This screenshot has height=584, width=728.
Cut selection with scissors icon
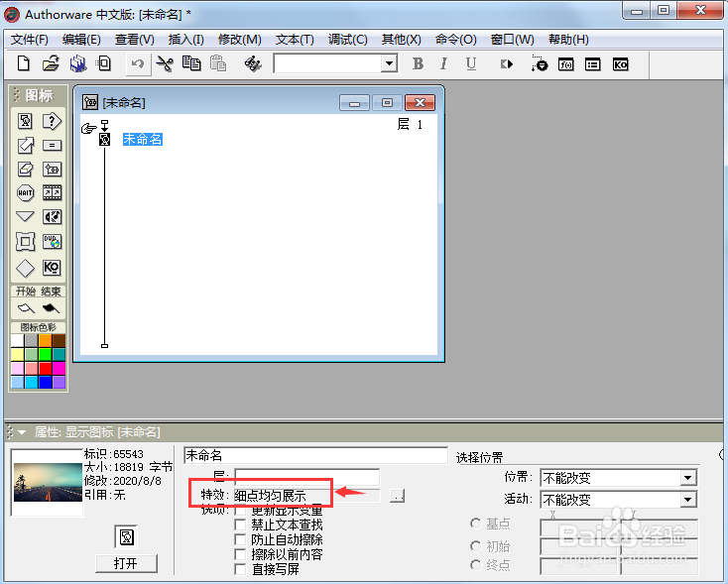(165, 63)
